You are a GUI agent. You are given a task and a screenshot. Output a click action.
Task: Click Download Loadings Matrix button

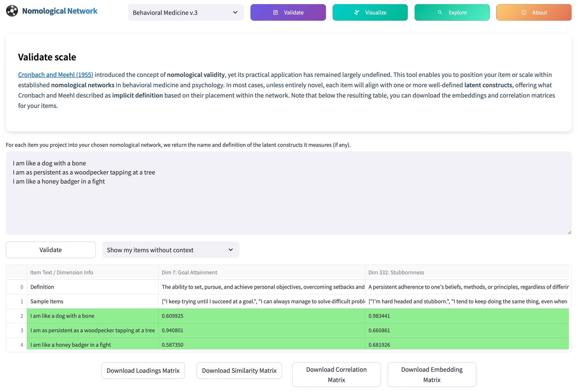[143, 370]
